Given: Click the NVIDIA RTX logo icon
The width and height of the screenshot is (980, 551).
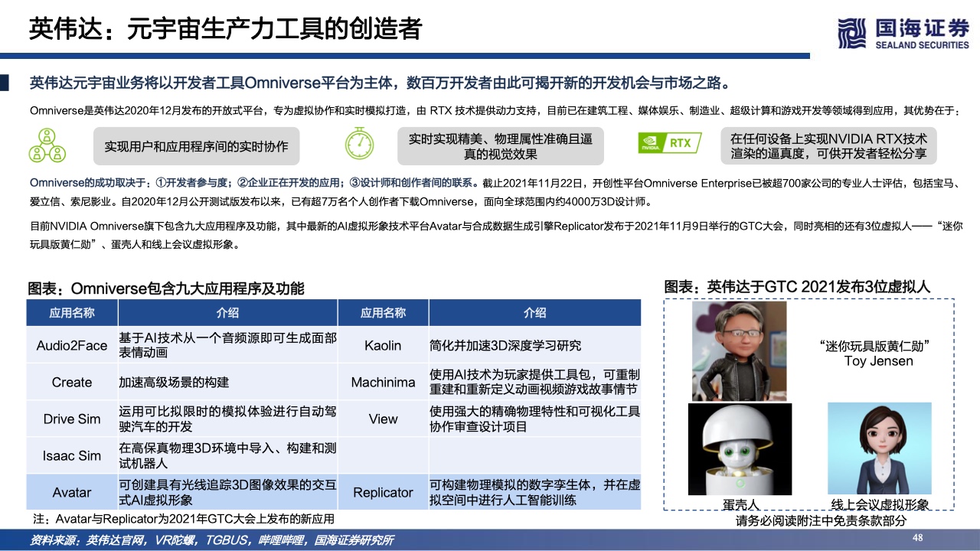Looking at the screenshot, I should coord(671,143).
